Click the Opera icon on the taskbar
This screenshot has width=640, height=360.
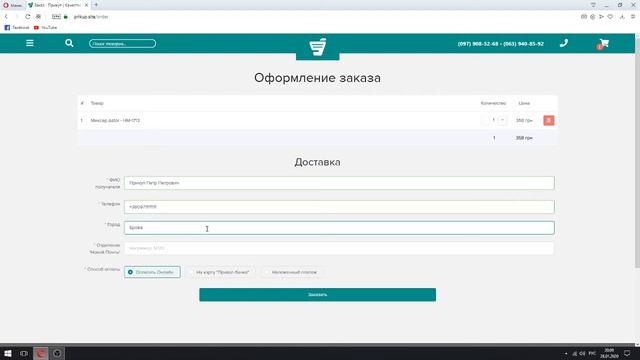(40, 353)
